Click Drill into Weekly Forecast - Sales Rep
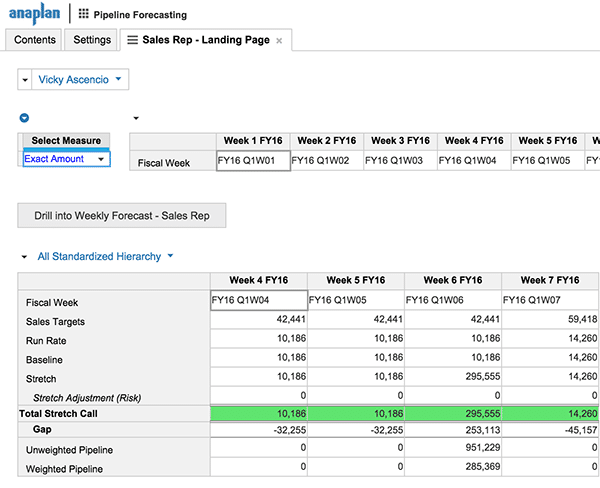The height and width of the screenshot is (488, 600). (122, 215)
